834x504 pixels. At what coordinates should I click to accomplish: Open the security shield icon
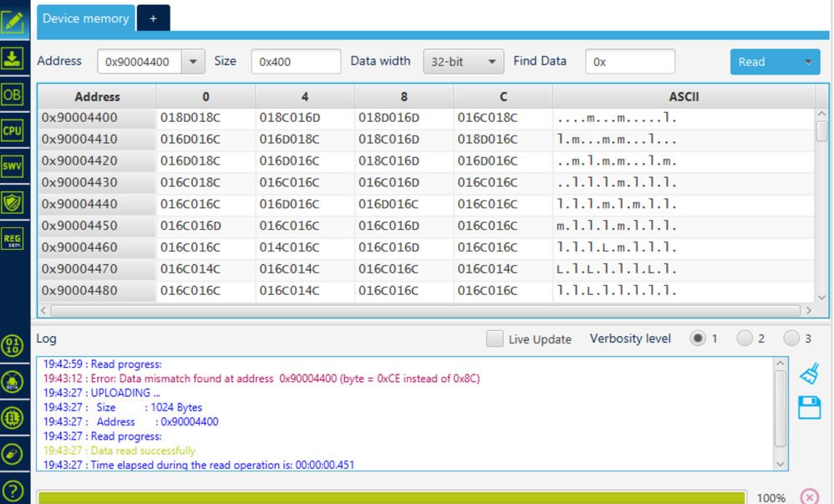13,202
